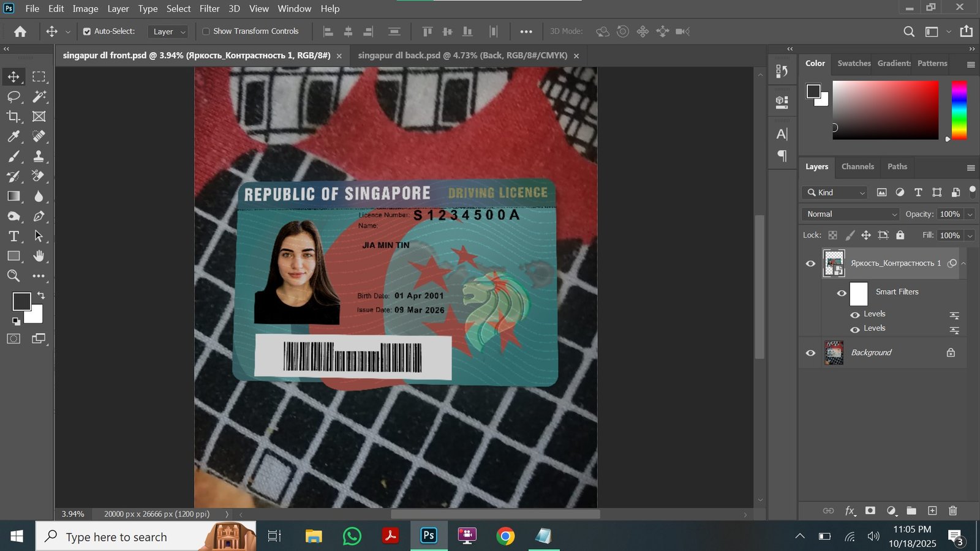Select the Zoom tool in toolbar
The width and height of the screenshot is (980, 551).
pyautogui.click(x=13, y=276)
